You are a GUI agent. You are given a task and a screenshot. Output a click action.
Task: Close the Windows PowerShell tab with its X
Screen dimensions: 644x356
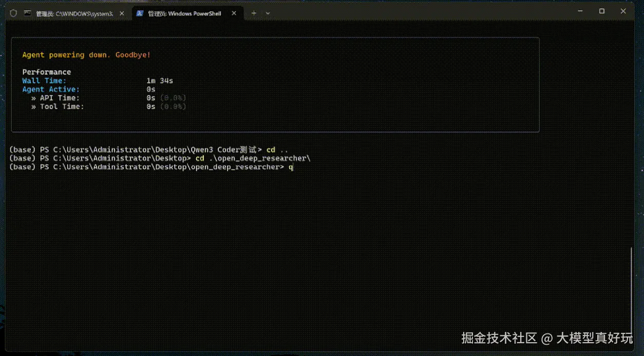pyautogui.click(x=233, y=14)
